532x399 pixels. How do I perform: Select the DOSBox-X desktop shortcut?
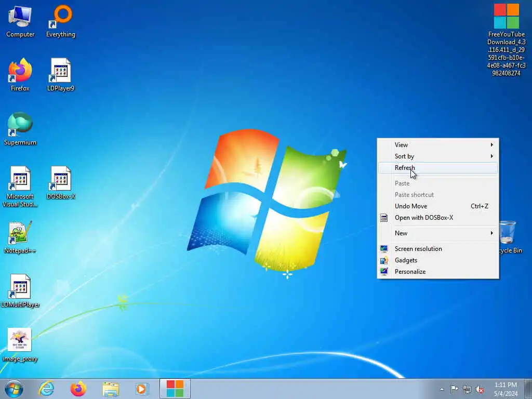(61, 183)
